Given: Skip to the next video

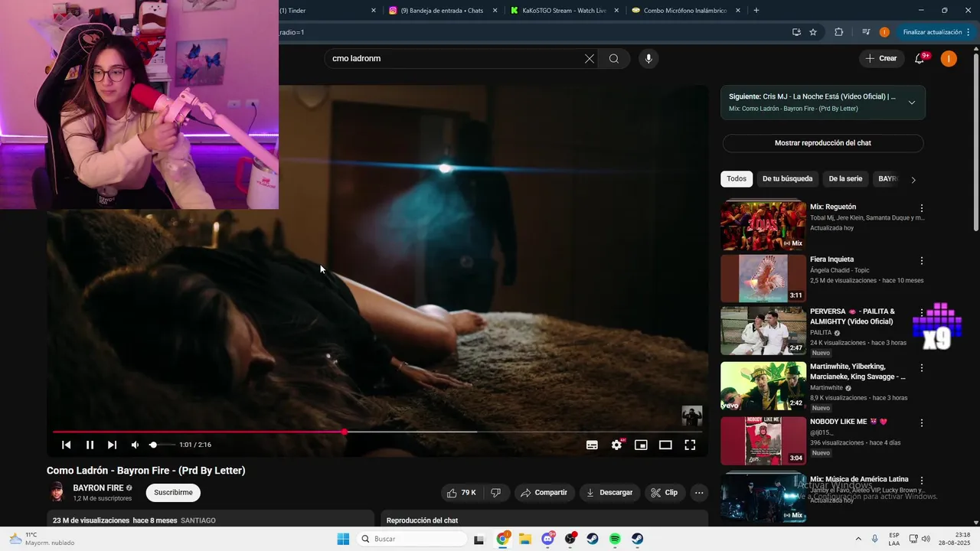Looking at the screenshot, I should (112, 445).
